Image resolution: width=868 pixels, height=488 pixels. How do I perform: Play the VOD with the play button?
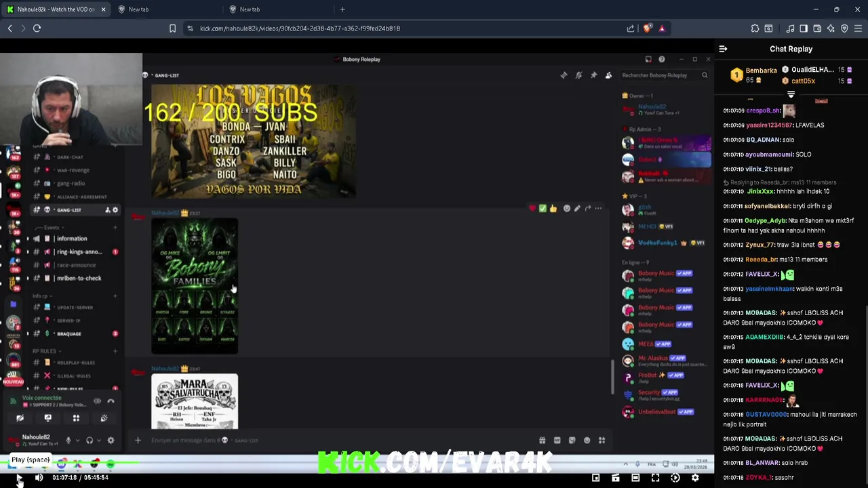[19, 478]
